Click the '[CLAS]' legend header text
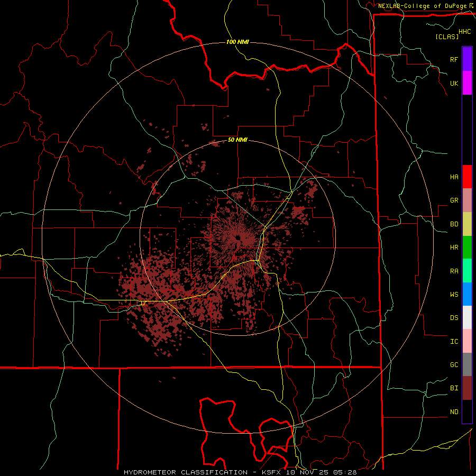The width and height of the screenshot is (476, 476). click(447, 36)
